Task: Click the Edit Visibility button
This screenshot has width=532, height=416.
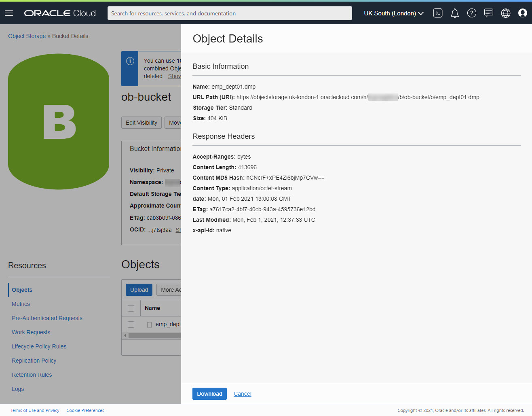Action: 141,123
